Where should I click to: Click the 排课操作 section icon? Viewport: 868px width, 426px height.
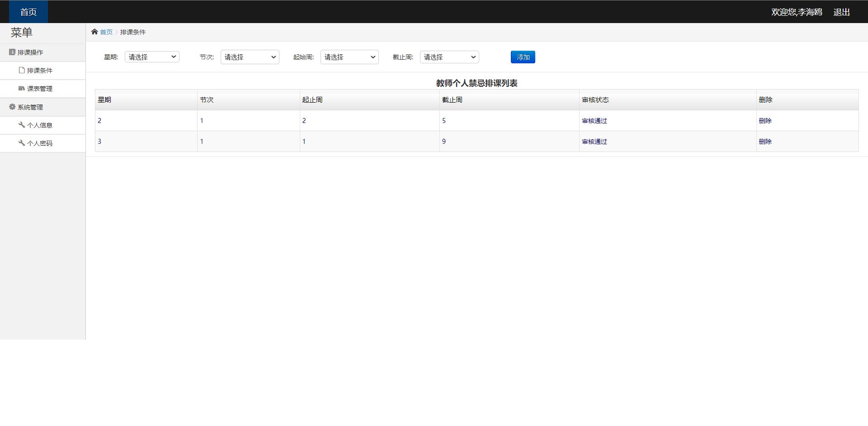[12, 52]
